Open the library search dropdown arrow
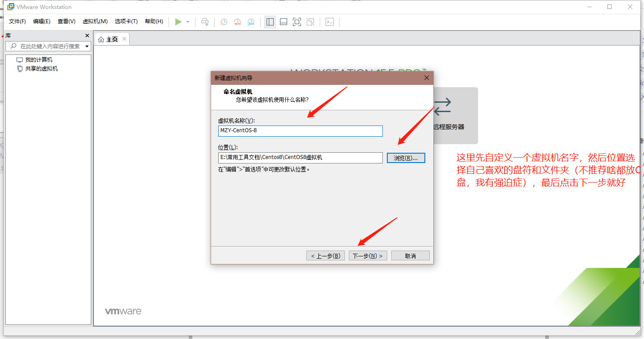644x339 pixels. 87,46
